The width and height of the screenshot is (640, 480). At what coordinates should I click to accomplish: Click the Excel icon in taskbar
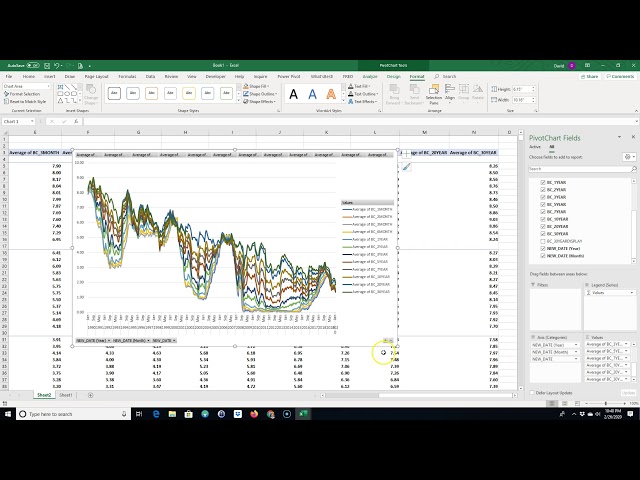(x=303, y=414)
